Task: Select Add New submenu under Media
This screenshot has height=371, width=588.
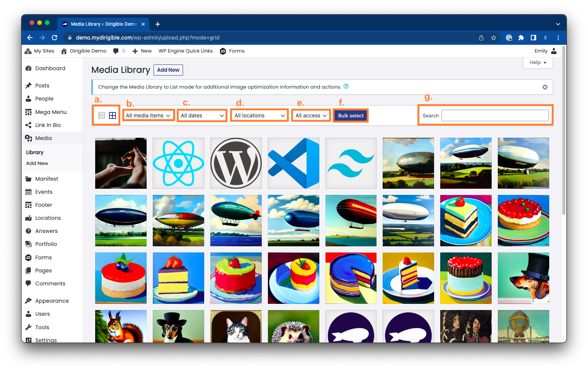Action: 37,163
